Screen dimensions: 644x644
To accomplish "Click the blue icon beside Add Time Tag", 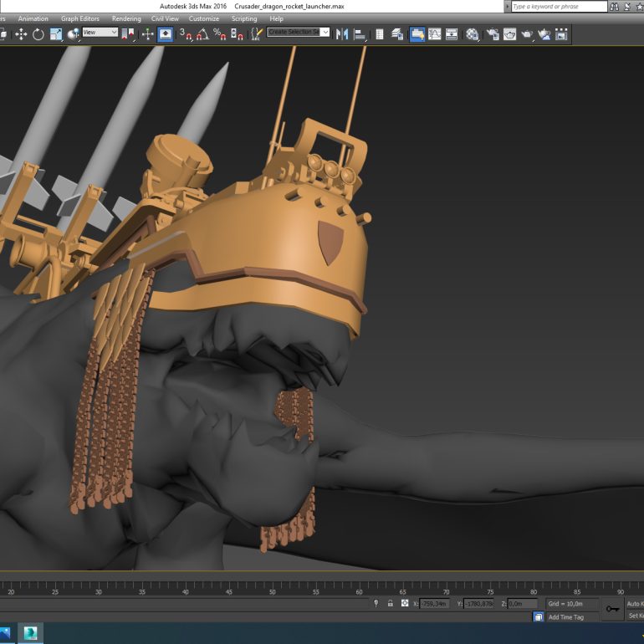I will point(538,617).
